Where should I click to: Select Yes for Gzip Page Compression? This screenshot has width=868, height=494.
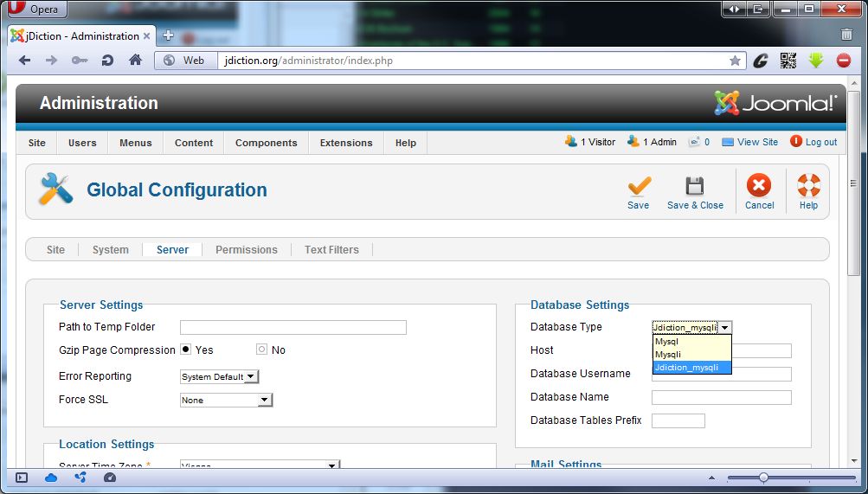(185, 350)
